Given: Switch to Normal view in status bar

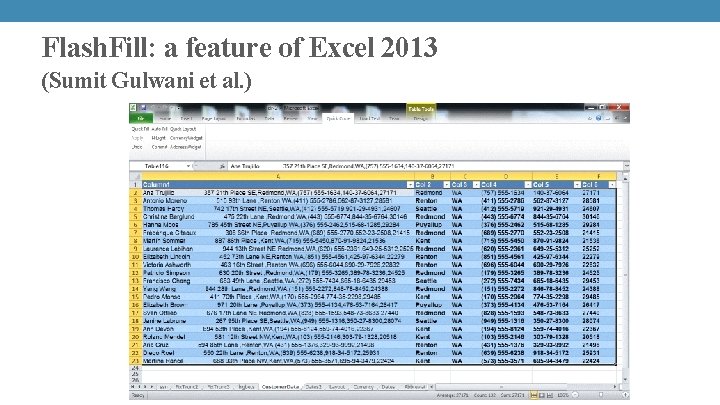Looking at the screenshot, I should point(534,395).
